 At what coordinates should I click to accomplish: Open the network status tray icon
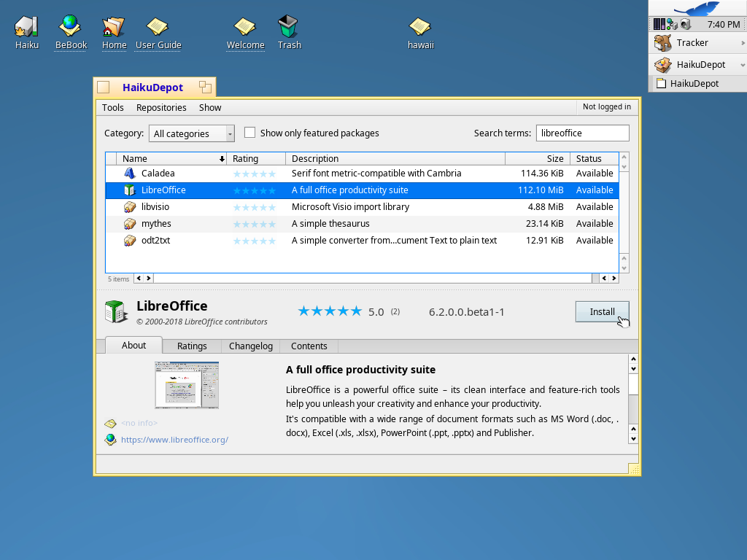coord(672,24)
